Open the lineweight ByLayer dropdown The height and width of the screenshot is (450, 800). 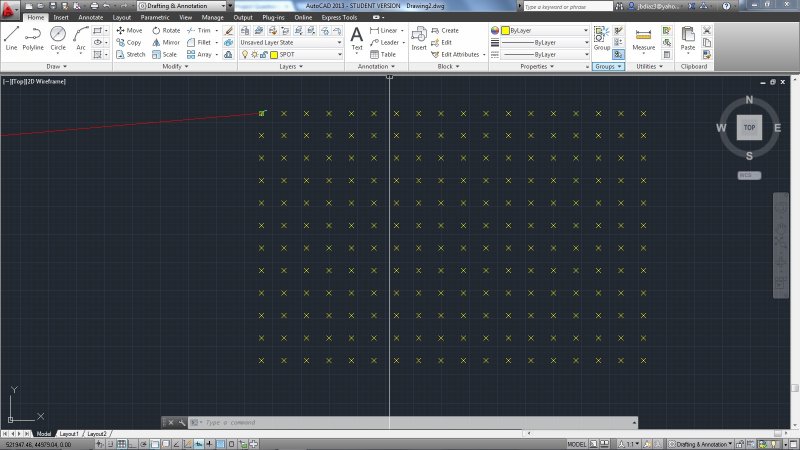click(x=545, y=43)
